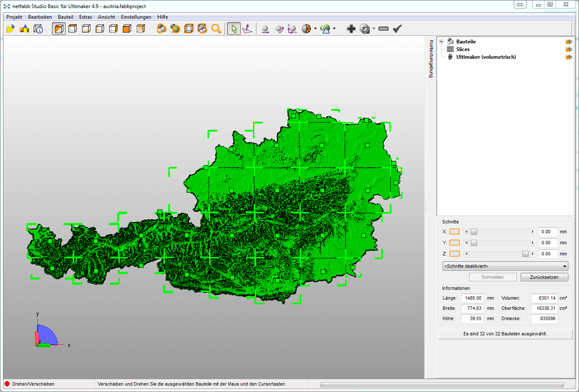Screen dimensions: 579x392
Task: Expand the Bauteile tree node
Action: tap(441, 42)
